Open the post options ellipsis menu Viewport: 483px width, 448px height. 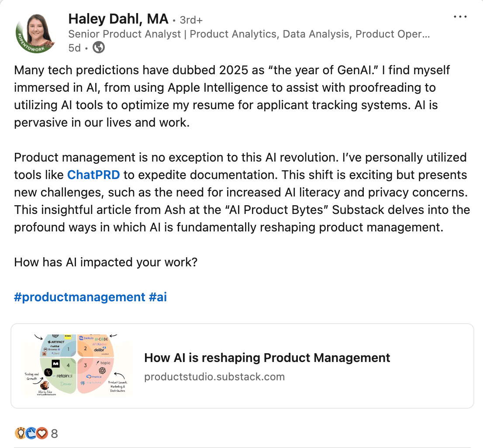coord(460,16)
